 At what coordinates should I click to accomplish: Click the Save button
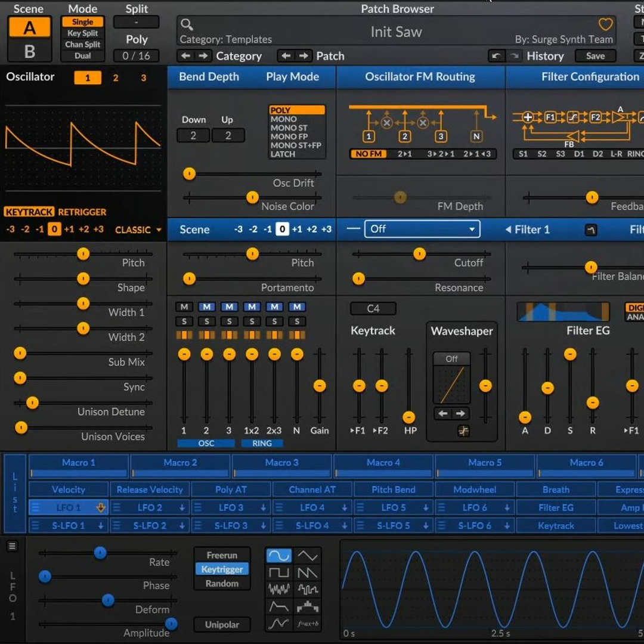[595, 55]
